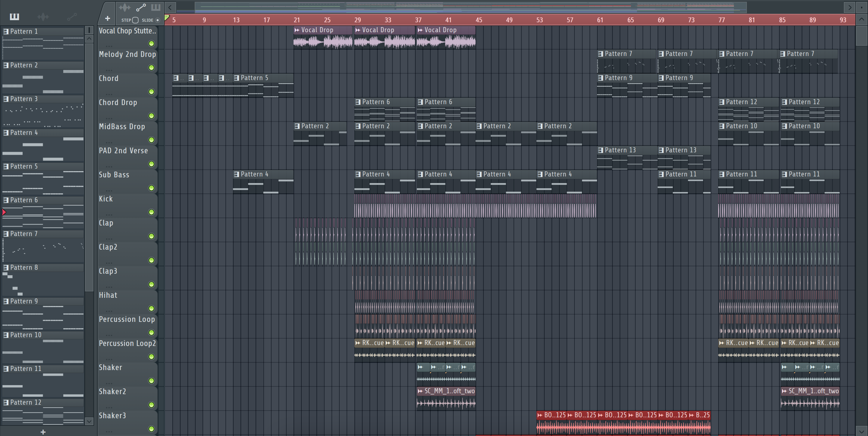Mute the Shaker3 track
This screenshot has height=436, width=868.
point(151,429)
